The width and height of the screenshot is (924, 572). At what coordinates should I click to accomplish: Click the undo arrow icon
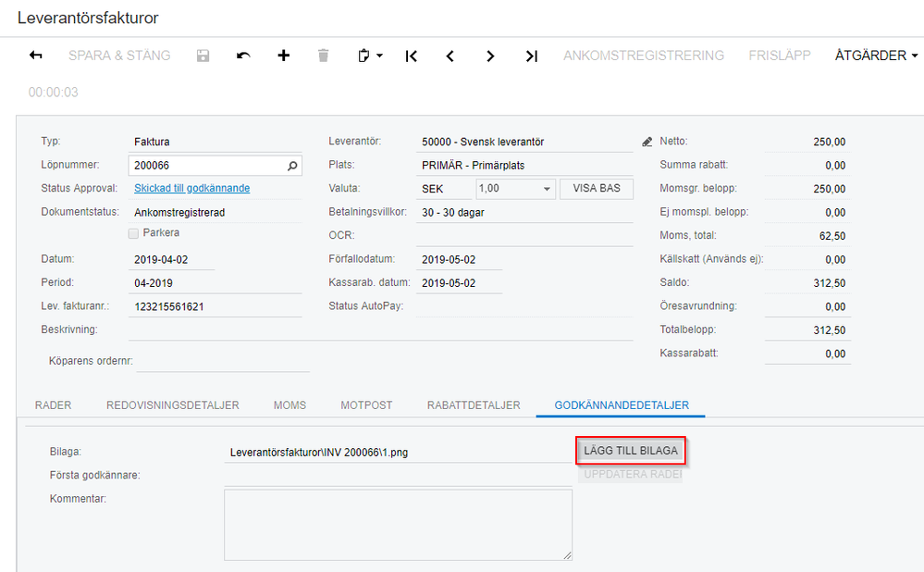[x=243, y=56]
